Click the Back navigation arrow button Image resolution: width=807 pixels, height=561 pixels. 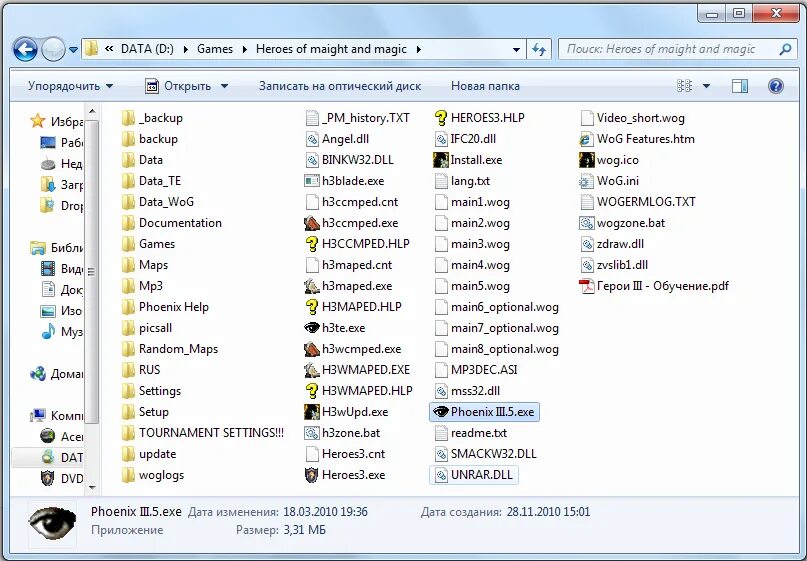(25, 49)
